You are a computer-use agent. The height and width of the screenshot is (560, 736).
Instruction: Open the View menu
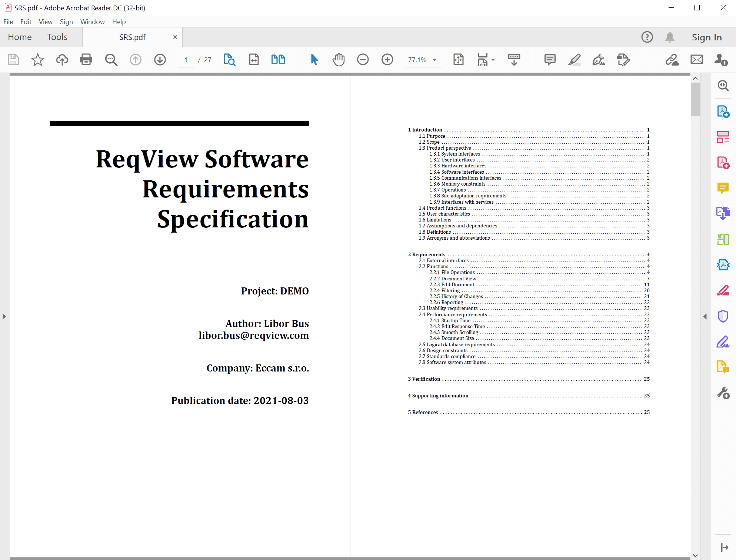click(45, 22)
